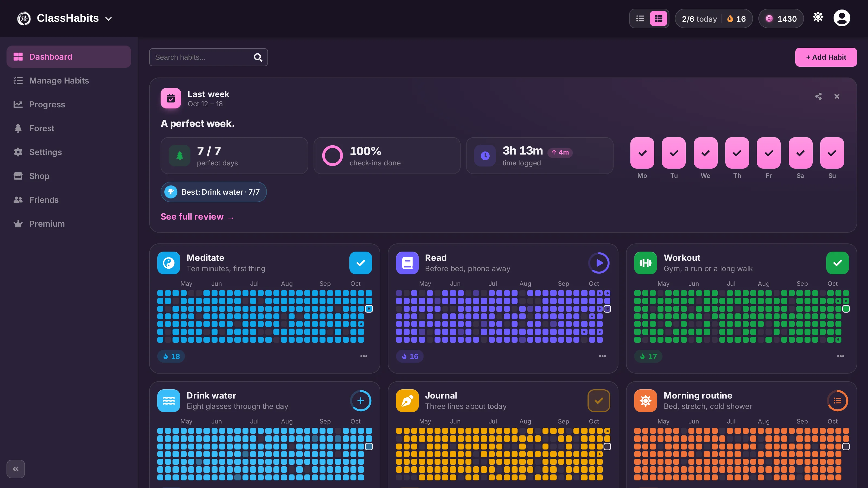View today's progress and streak pill

click(714, 18)
